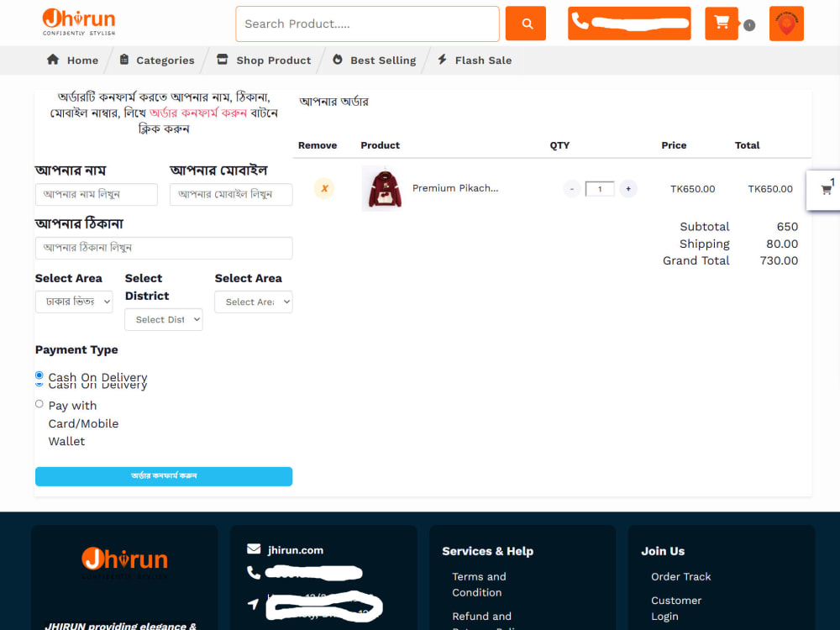Click the mobile number input field
The image size is (840, 630).
pos(231,195)
